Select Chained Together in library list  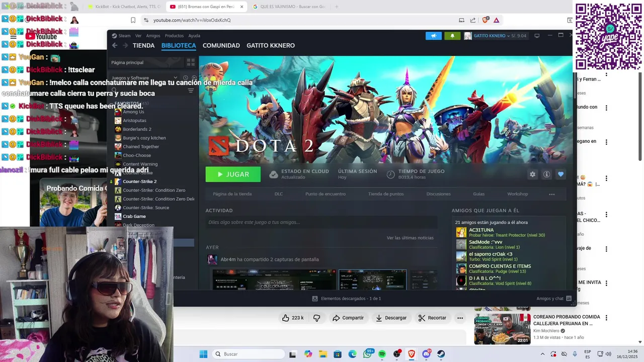[141, 147]
